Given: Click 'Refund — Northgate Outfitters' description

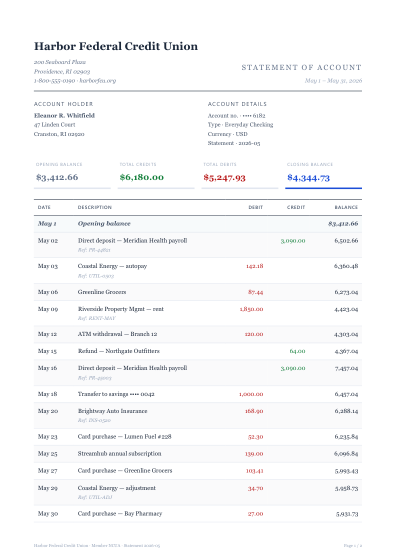Looking at the screenshot, I should tap(119, 351).
